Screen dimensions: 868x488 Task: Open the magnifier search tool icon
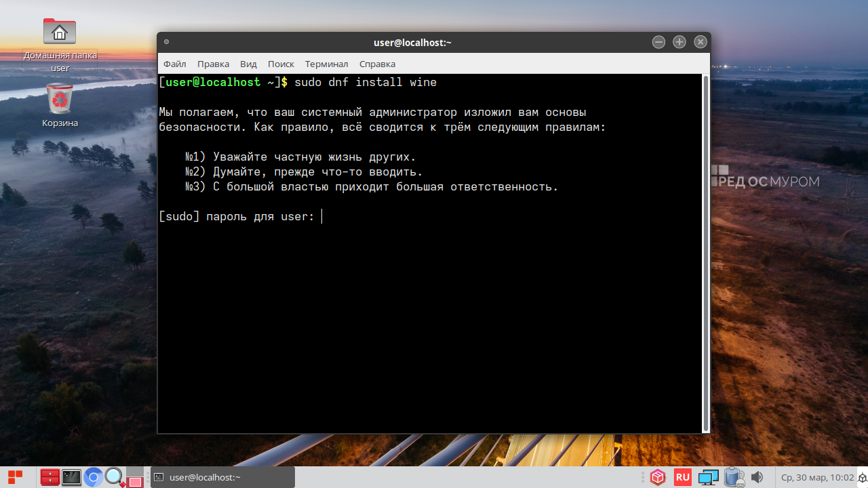point(115,477)
